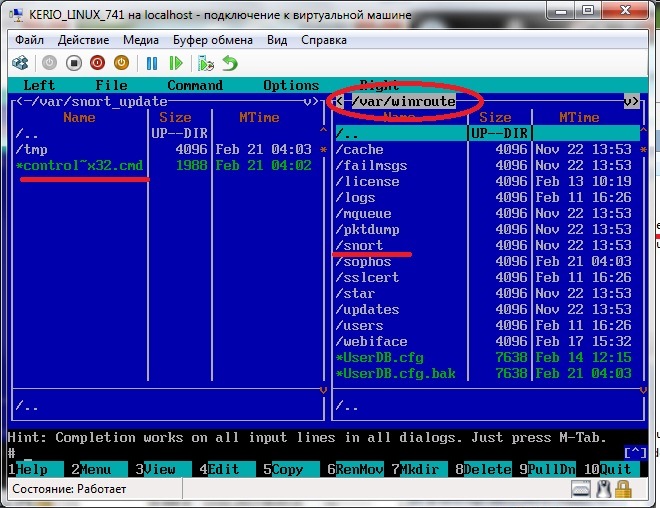Open the Left panel menu
Screen dimensions: 660x508
(39, 86)
